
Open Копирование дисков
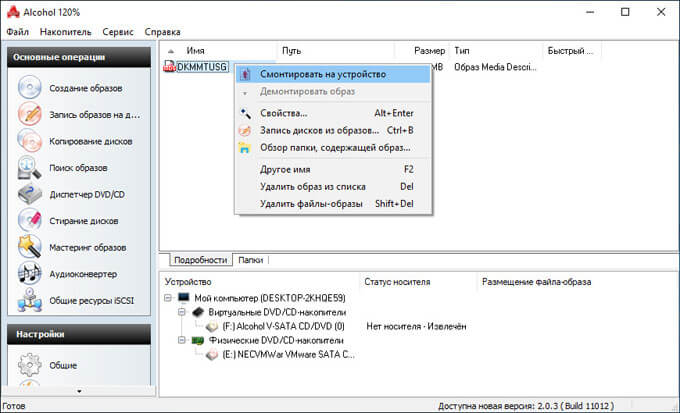click(91, 141)
